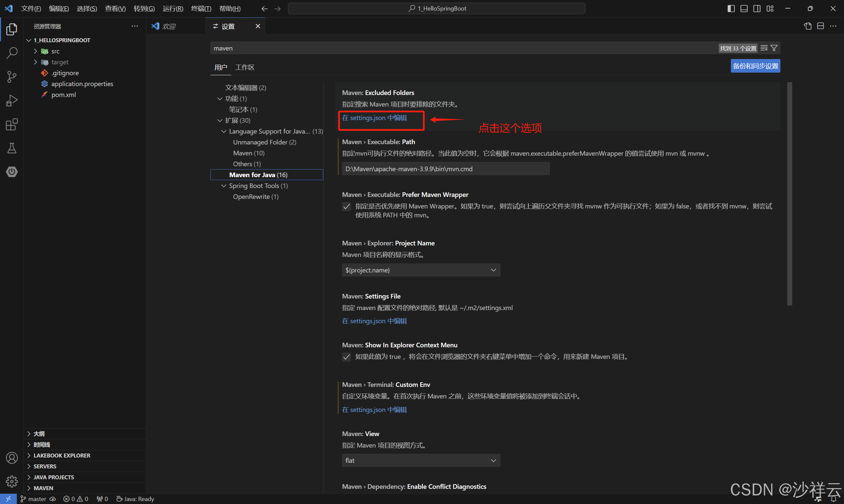
Task: Open settings JSON file icon
Action: click(x=808, y=26)
